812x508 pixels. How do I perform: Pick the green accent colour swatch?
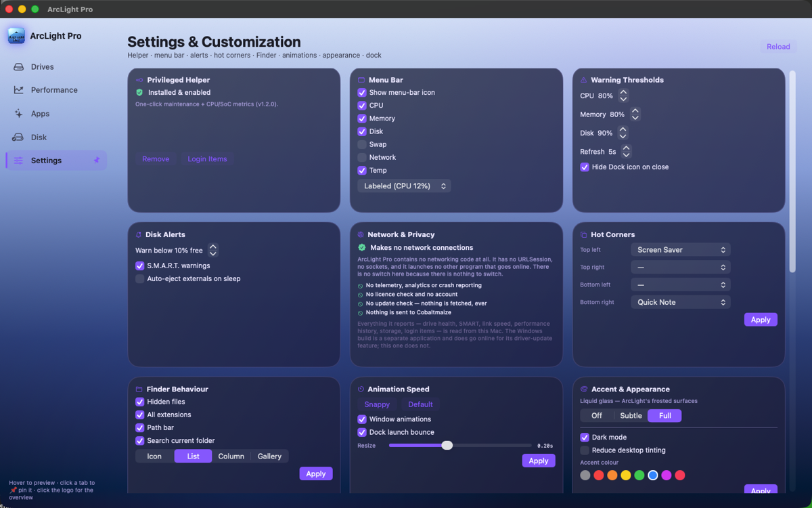click(x=639, y=475)
